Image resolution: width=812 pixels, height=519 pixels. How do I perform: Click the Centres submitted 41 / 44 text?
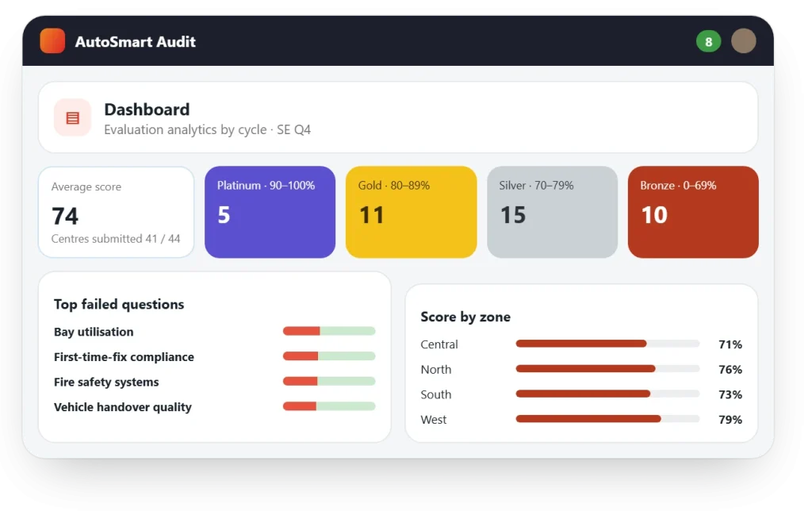tap(116, 239)
